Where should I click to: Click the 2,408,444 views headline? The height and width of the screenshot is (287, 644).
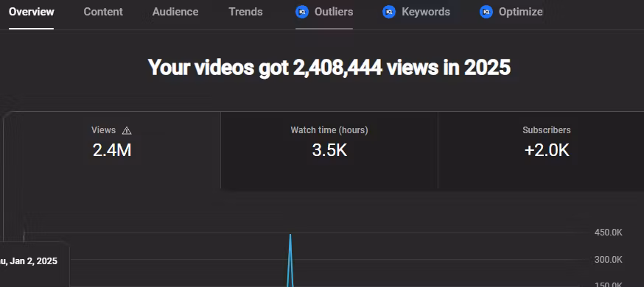[x=329, y=67]
